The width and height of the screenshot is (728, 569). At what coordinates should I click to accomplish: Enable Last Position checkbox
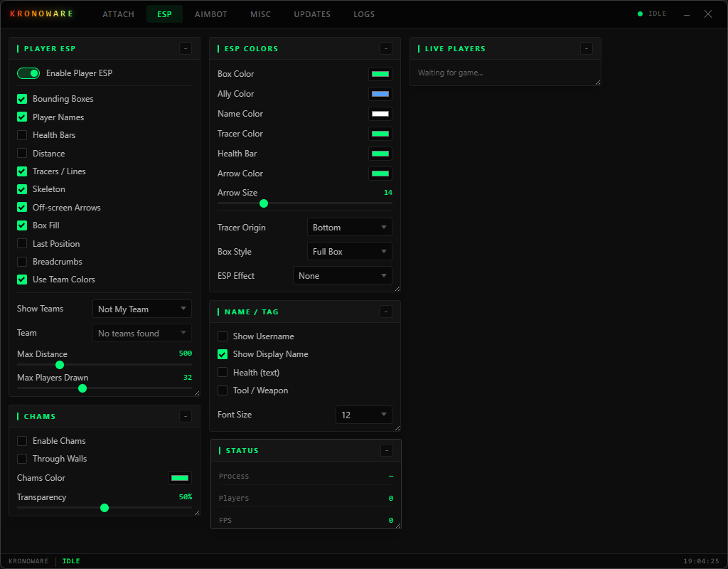[22, 243]
